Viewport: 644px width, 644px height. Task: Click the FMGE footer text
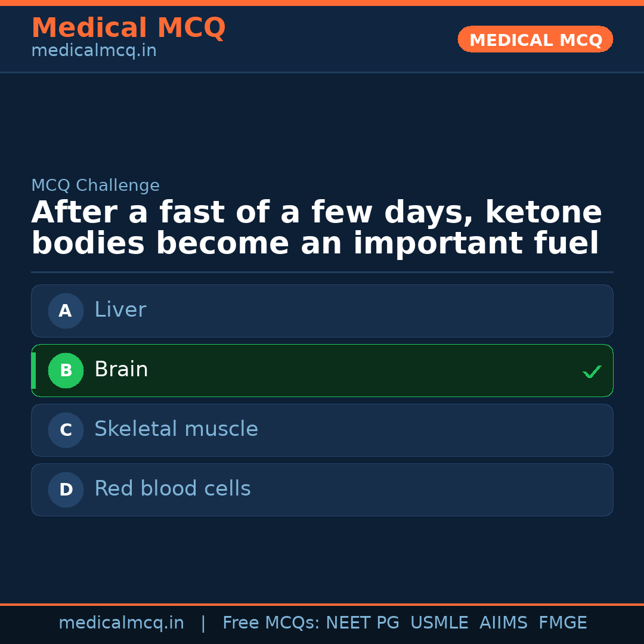click(562, 623)
